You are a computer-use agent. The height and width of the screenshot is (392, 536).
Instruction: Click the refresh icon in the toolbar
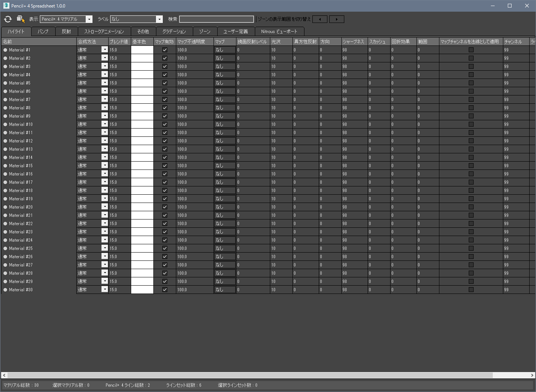point(8,19)
